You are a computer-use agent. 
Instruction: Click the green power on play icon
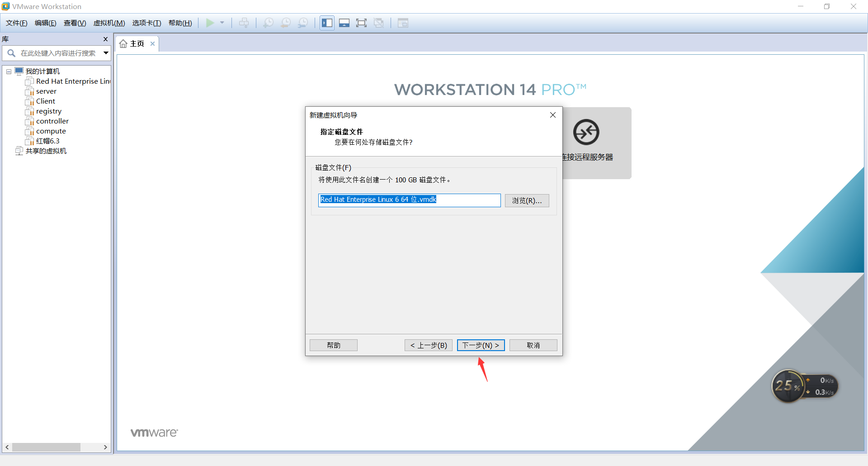coord(210,23)
